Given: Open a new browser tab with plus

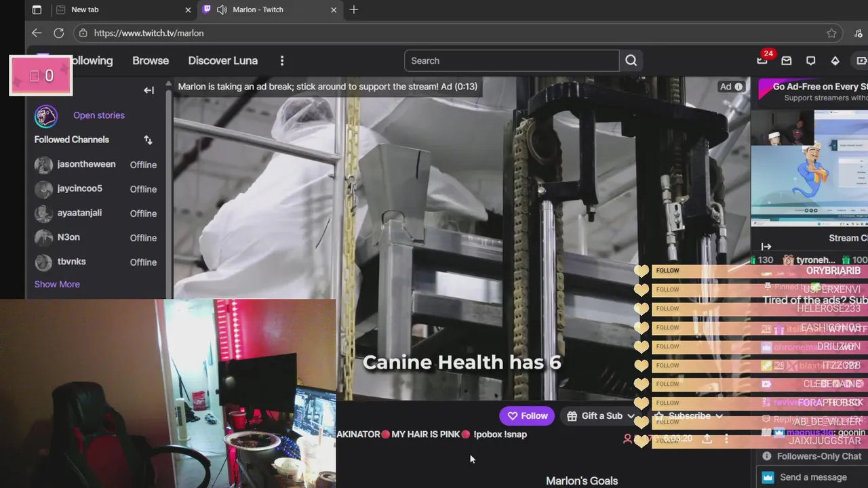Looking at the screenshot, I should [x=354, y=9].
